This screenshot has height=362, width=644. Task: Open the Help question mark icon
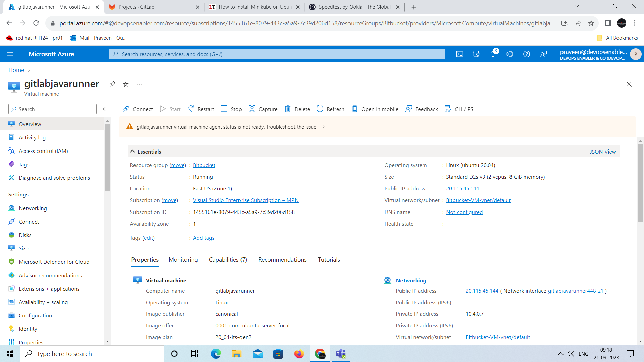(527, 54)
